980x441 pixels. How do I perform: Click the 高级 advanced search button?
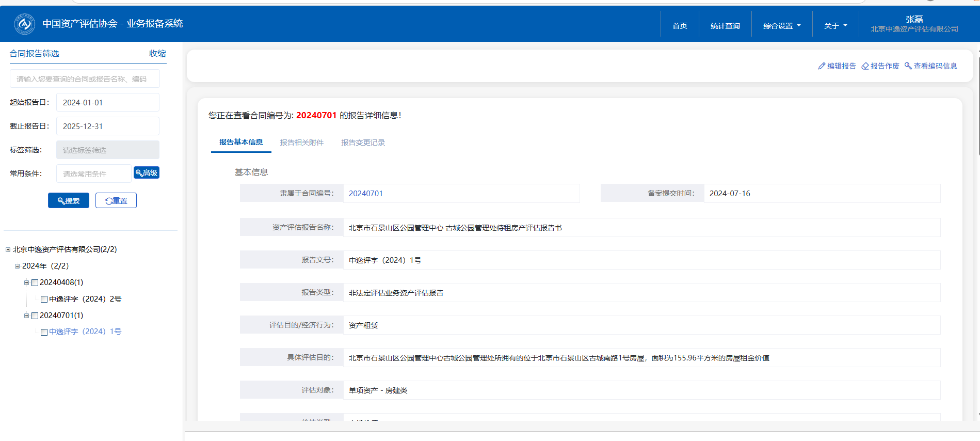pos(147,173)
